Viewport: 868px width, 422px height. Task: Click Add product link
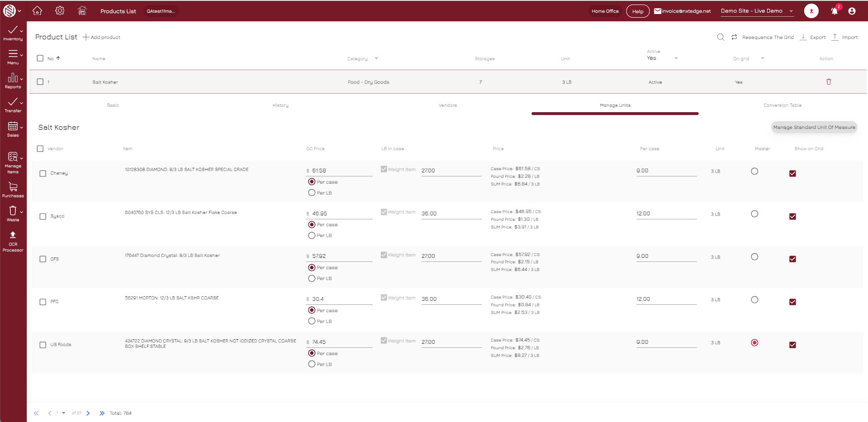pos(101,37)
